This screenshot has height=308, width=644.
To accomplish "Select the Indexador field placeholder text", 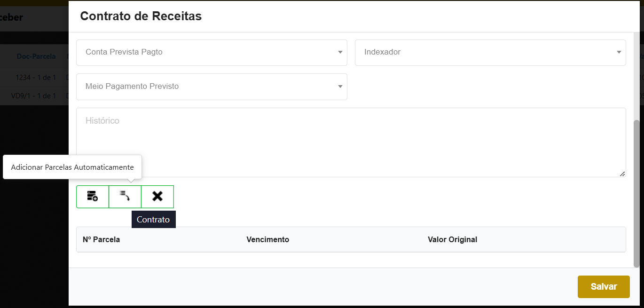I will 382,52.
